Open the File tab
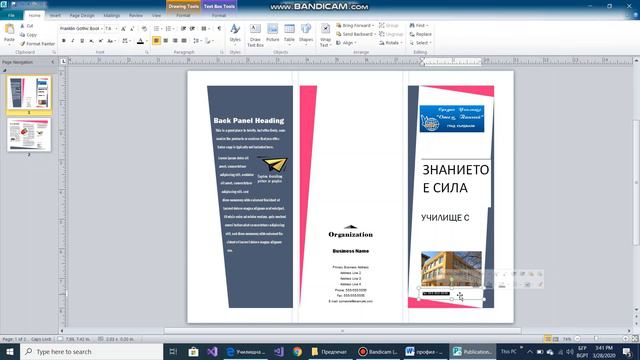 pos(11,15)
